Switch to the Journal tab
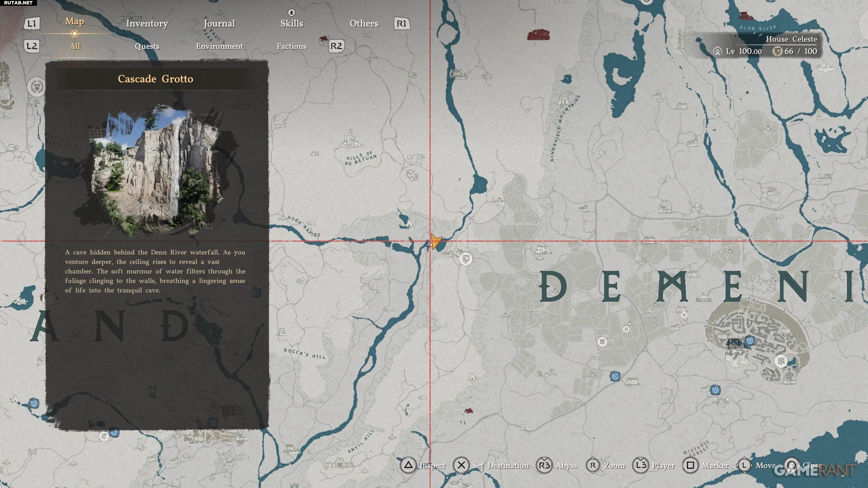 [219, 23]
